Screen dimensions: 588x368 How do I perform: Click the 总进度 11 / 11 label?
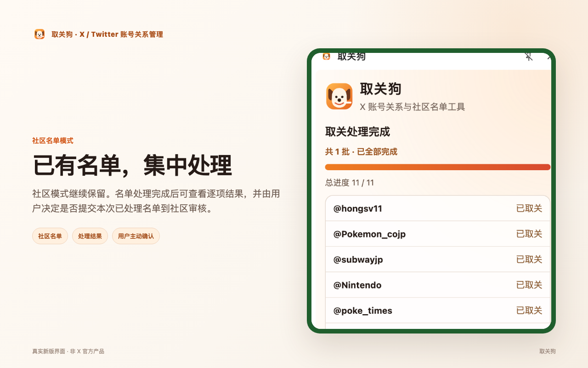coord(350,183)
